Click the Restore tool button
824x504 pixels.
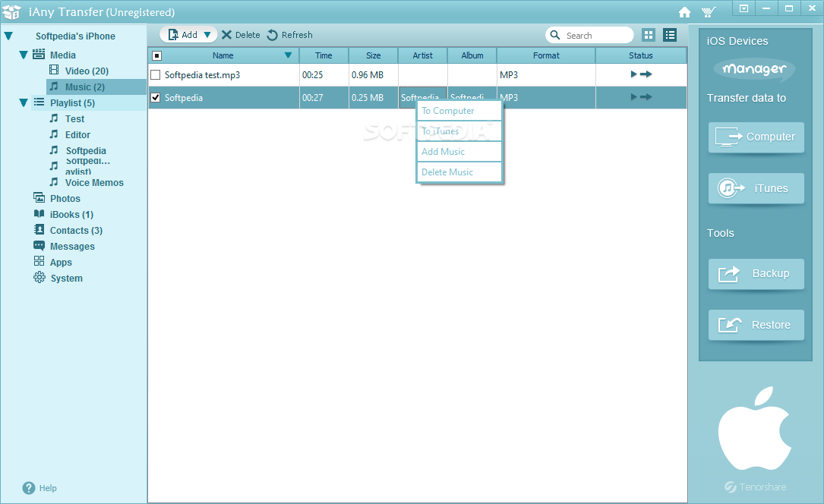[756, 325]
